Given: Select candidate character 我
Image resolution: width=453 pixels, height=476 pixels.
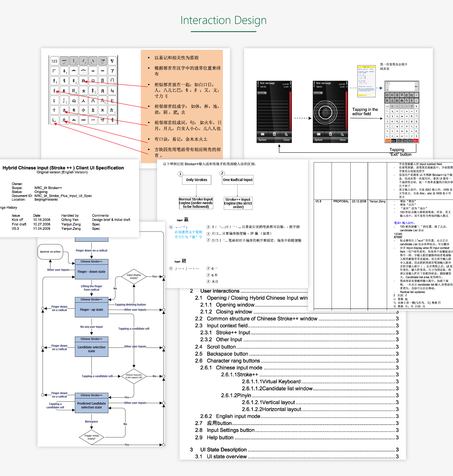Looking at the screenshot, I should pyautogui.click(x=412, y=95).
